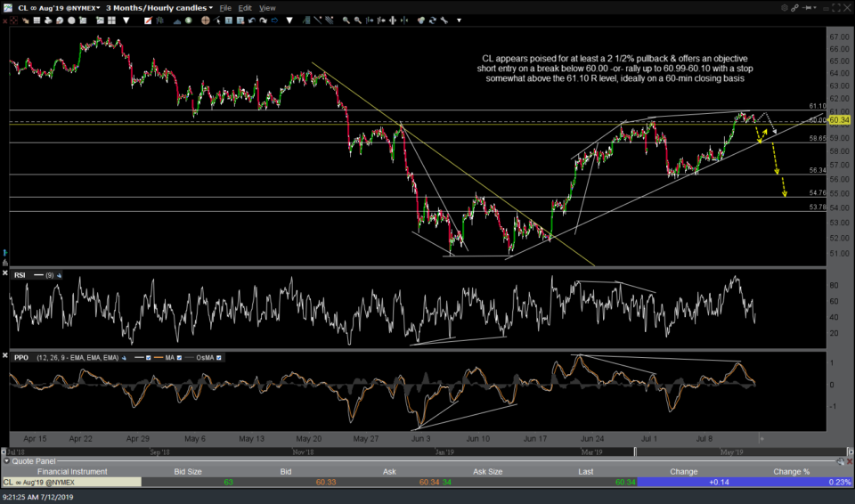Collapse the Quote Panel expander
The width and height of the screenshot is (855, 504).
click(x=6, y=461)
